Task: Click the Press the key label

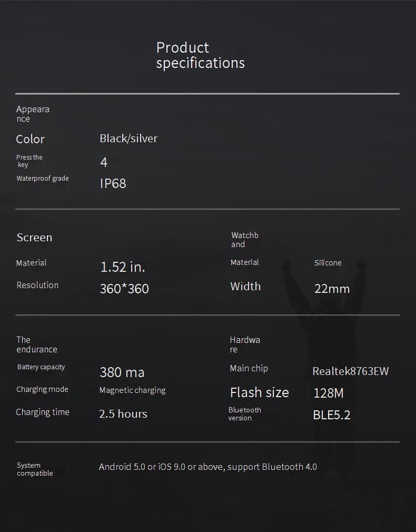Action: pos(29,161)
